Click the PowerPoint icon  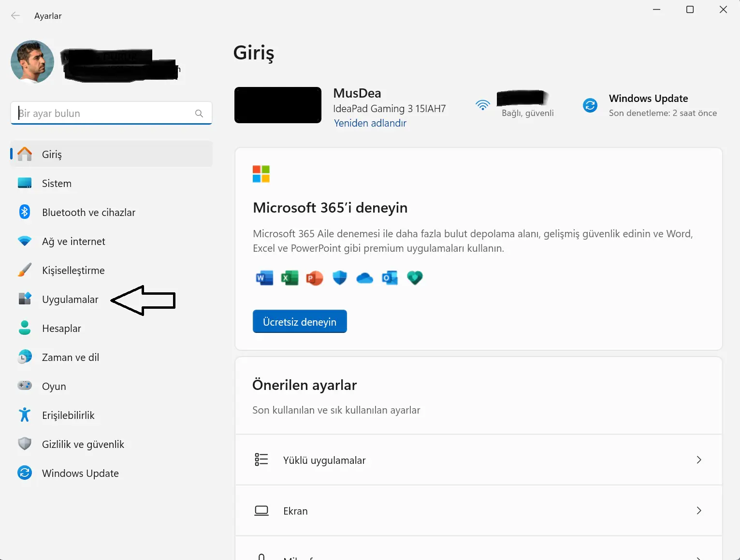(x=315, y=278)
